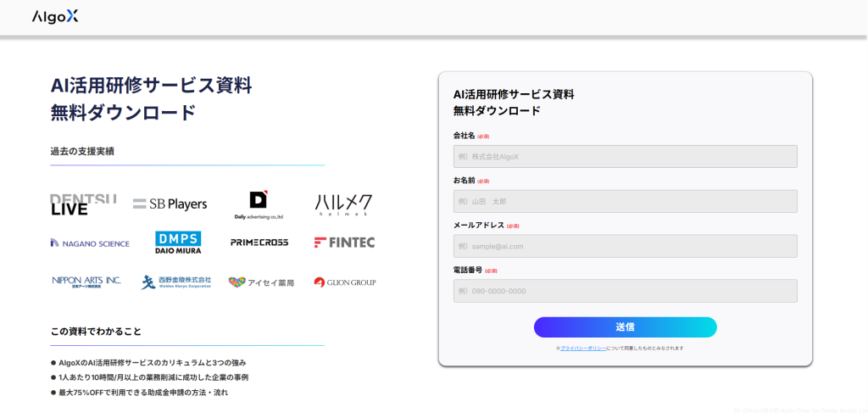
Task: Focus the 会社名 input field
Action: 625,157
